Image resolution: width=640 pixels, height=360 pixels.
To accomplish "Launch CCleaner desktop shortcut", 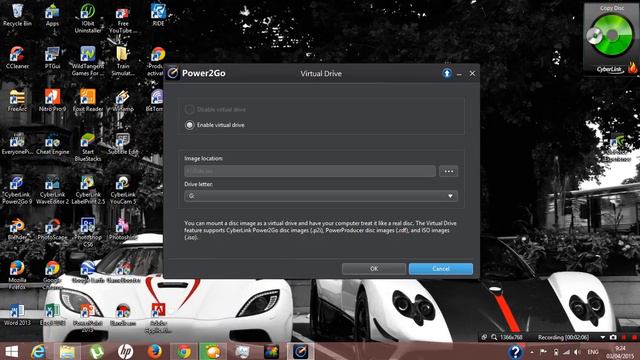I will (17, 57).
